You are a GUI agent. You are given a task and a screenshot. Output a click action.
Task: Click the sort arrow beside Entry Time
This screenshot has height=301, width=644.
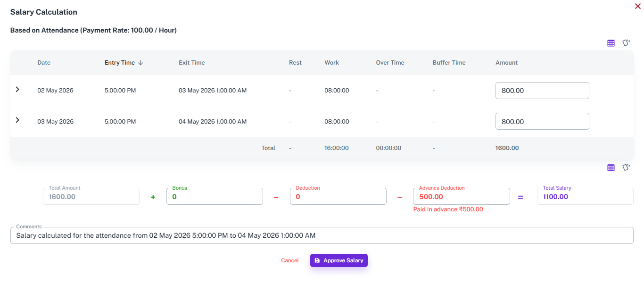140,63
